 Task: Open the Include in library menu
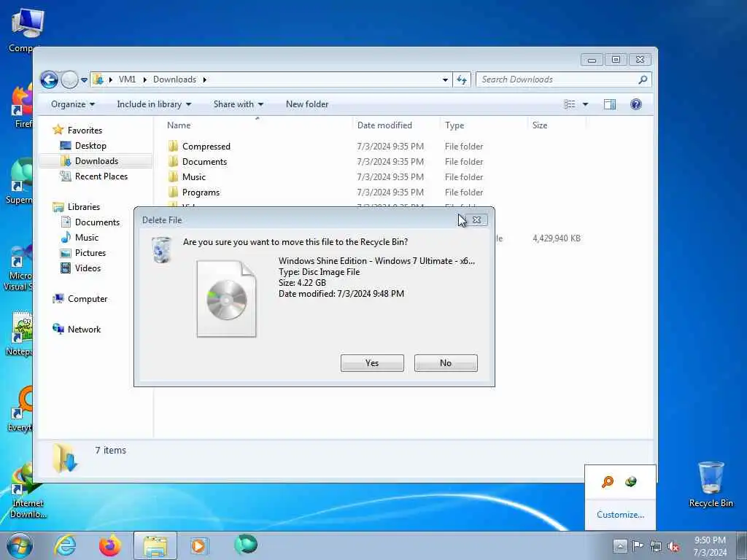tap(154, 104)
